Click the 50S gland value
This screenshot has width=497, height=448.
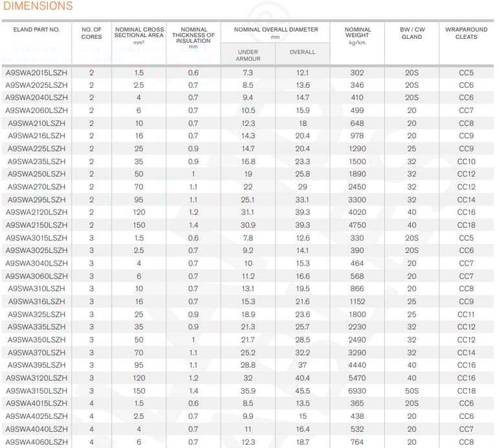coord(412,390)
